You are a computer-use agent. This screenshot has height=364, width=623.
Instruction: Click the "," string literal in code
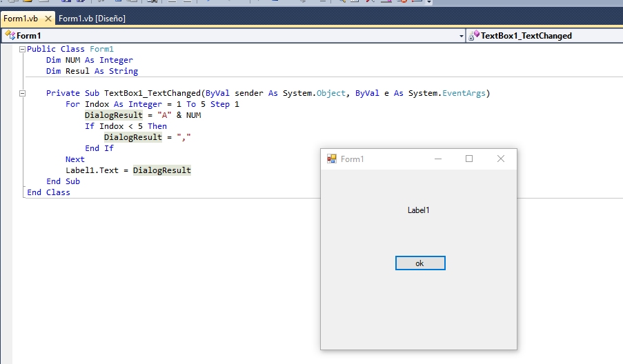[x=184, y=137]
